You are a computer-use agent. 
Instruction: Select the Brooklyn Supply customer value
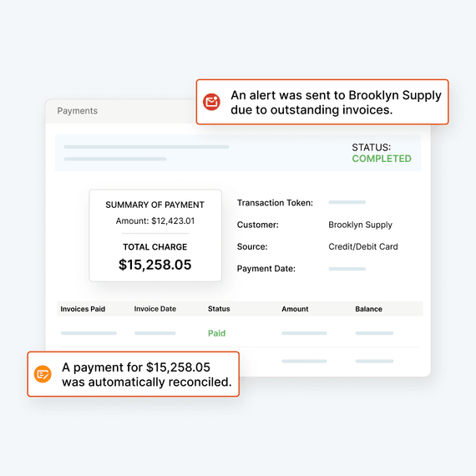coord(360,225)
